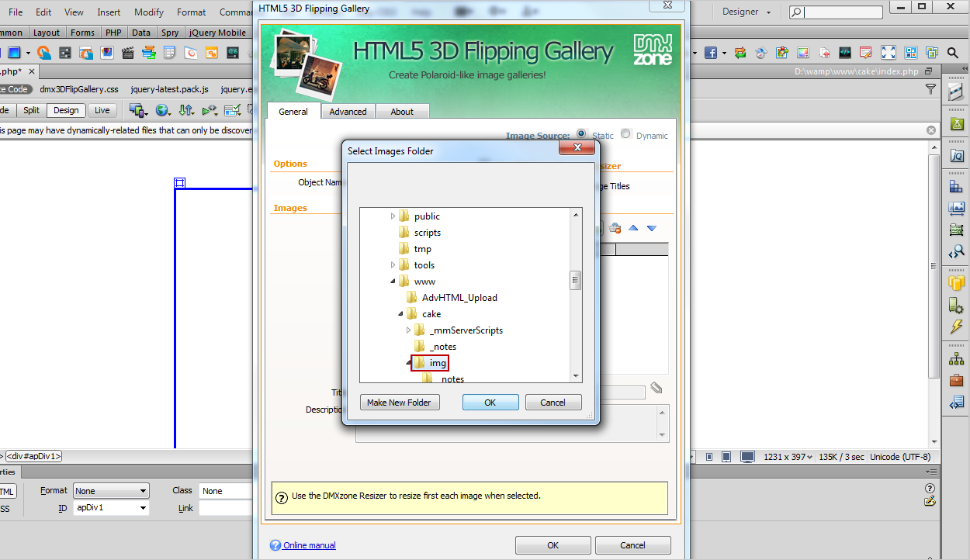970x560 pixels.
Task: Open the Databases cylinder panel icon
Action: (957, 282)
